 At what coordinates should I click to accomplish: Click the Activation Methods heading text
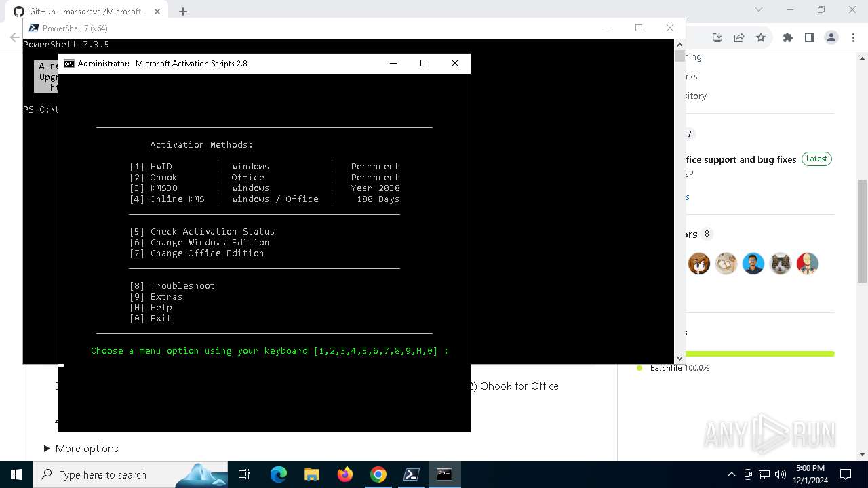click(201, 144)
